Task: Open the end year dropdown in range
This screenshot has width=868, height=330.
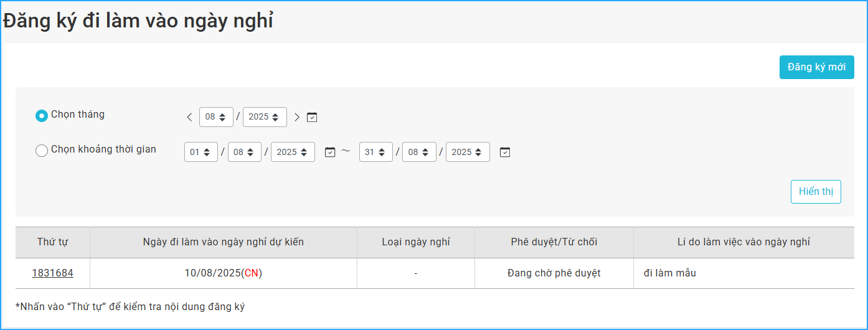Action: 468,152
